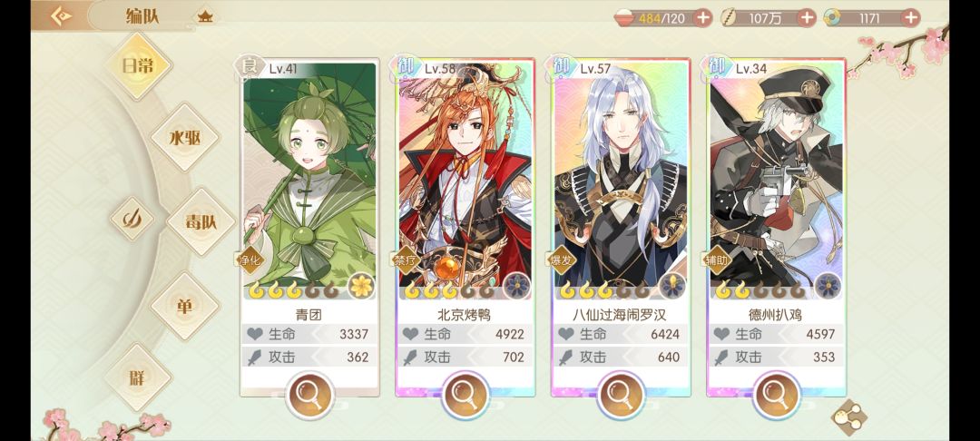Inspect 北京烤鸭 with its magnifier button
Viewport: 980px width, 441px height.
[465, 396]
